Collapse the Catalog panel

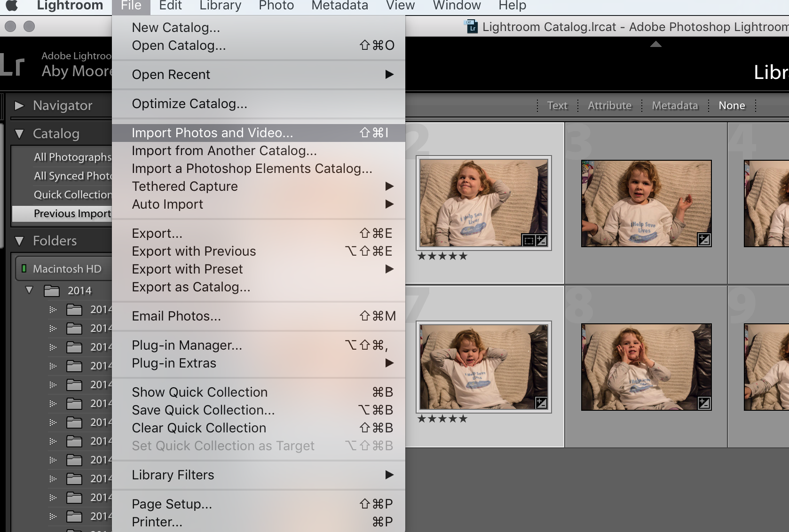pyautogui.click(x=19, y=134)
